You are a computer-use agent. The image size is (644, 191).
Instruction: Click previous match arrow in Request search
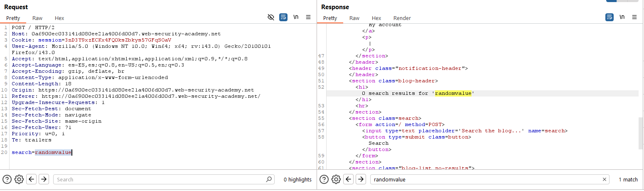[x=32, y=179]
